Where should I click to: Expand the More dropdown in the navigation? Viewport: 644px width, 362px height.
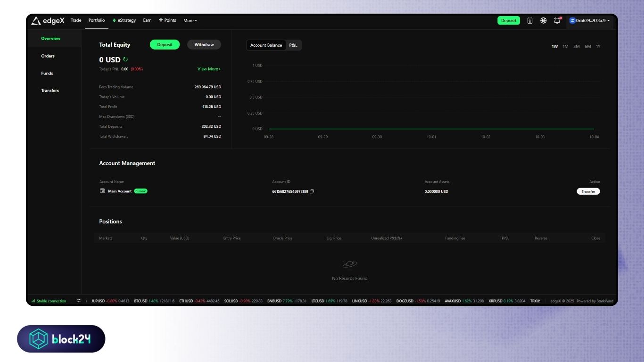tap(190, 21)
